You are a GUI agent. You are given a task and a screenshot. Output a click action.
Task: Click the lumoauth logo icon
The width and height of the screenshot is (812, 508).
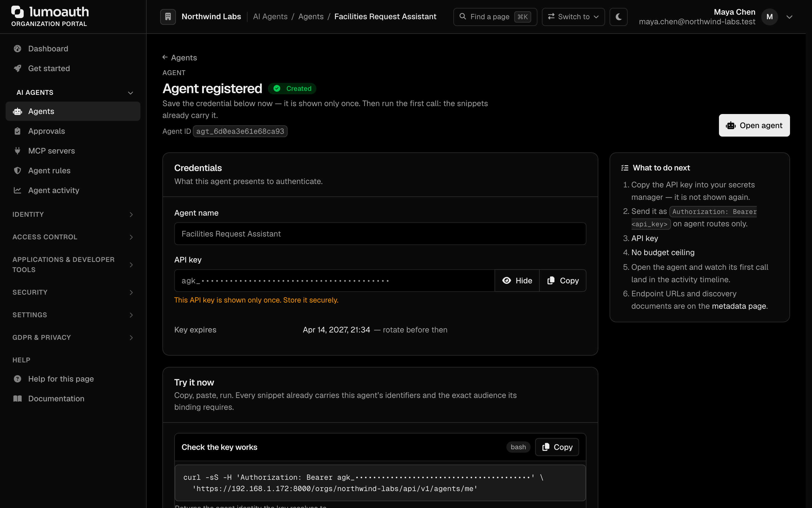17,12
